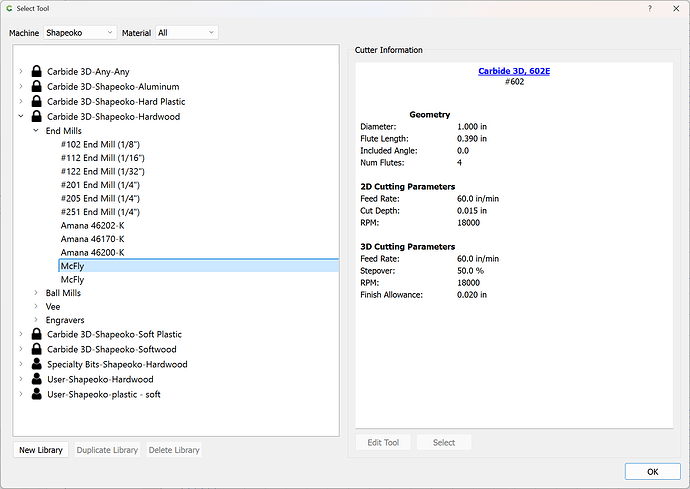Expand the Engravers group

pyautogui.click(x=36, y=320)
